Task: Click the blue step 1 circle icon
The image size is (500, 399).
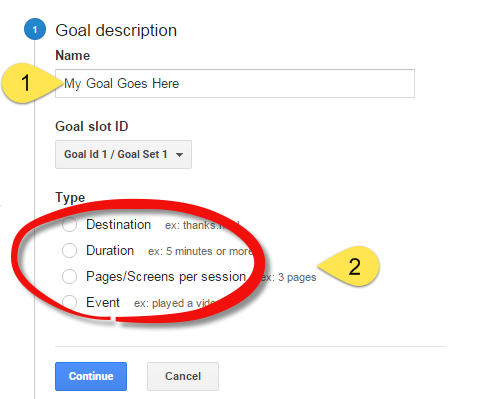Action: pos(35,29)
